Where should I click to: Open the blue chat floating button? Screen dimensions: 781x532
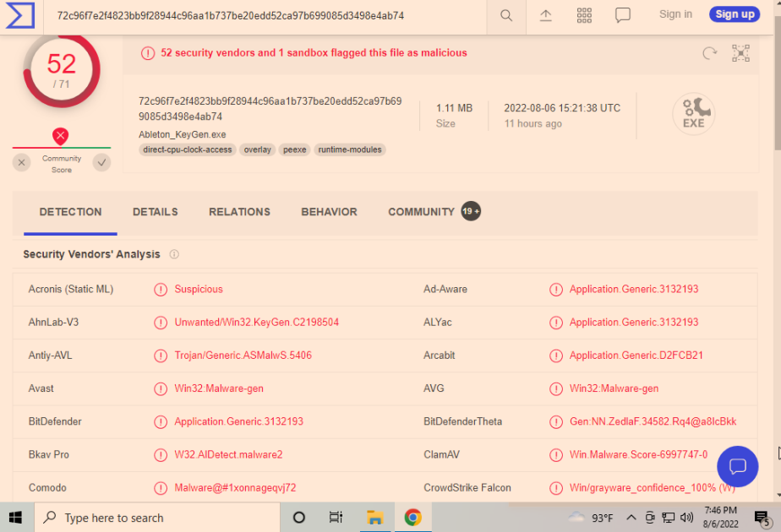point(737,466)
